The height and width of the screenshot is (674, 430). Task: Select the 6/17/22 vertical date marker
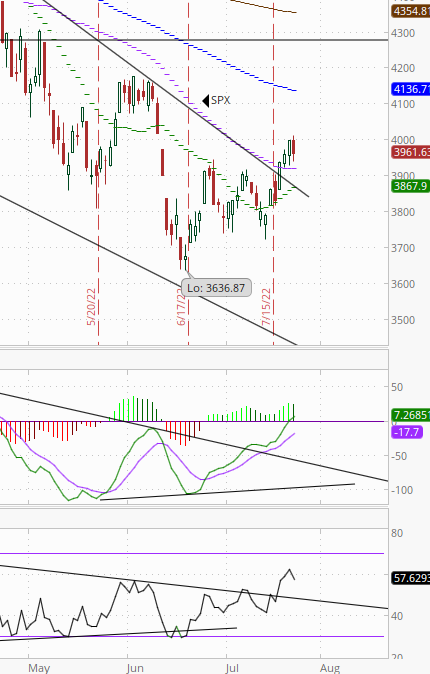tap(181, 306)
